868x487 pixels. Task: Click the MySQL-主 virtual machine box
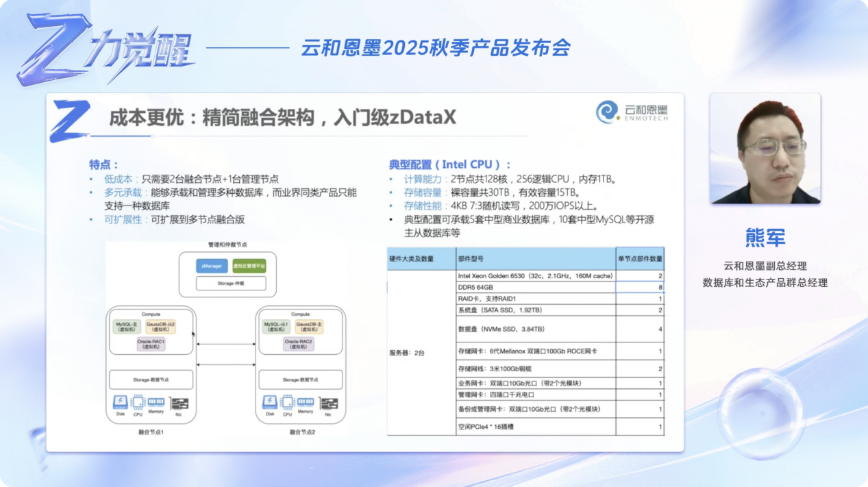(126, 326)
